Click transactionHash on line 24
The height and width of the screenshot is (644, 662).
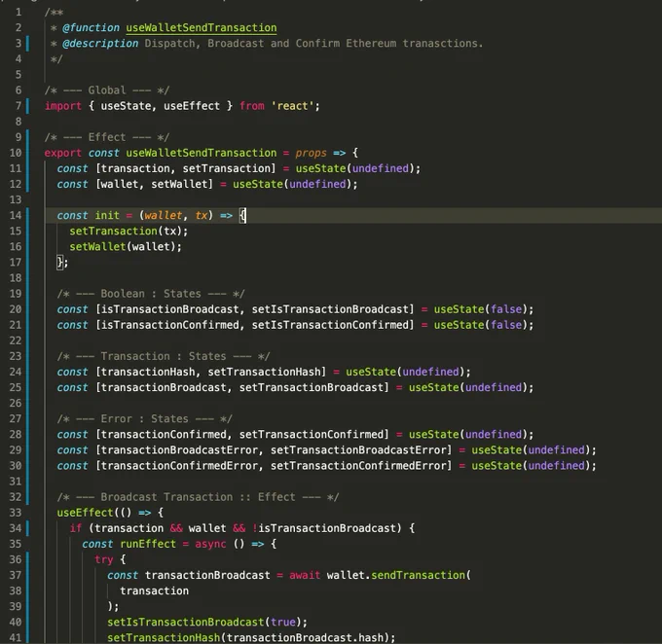148,372
